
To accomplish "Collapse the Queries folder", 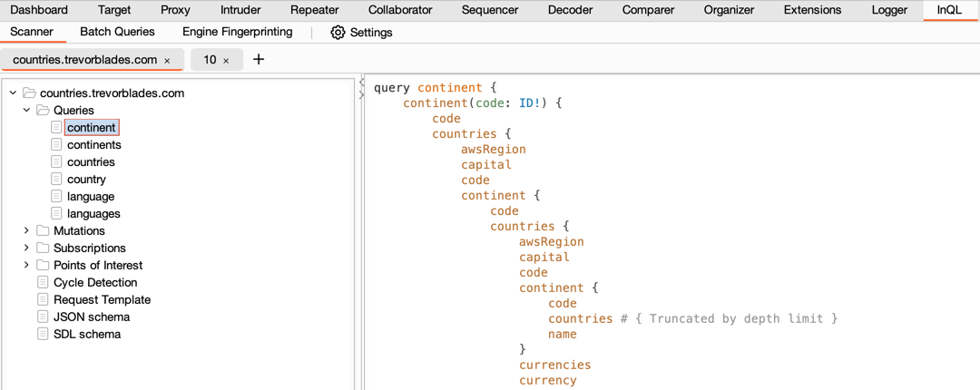I will tap(27, 110).
